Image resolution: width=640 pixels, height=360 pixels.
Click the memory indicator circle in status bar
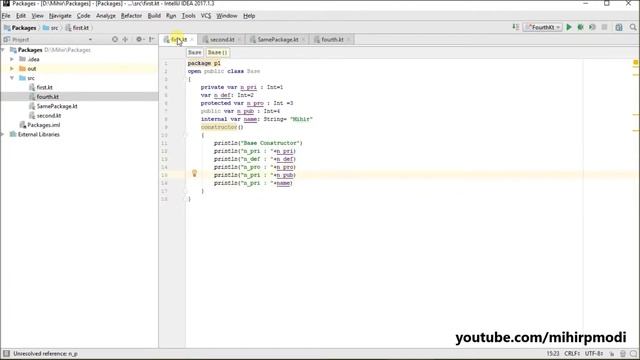tap(633, 353)
